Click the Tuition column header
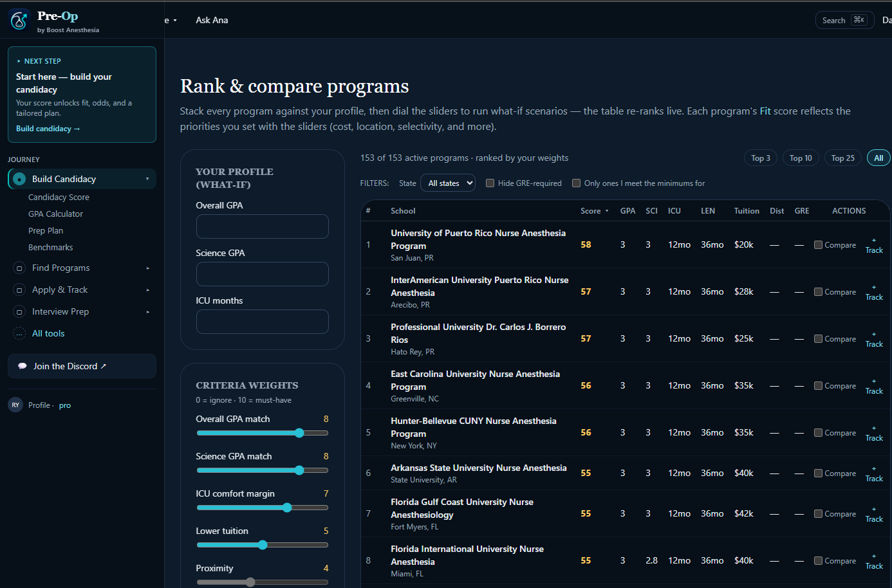Image resolution: width=892 pixels, height=588 pixels. pos(747,211)
